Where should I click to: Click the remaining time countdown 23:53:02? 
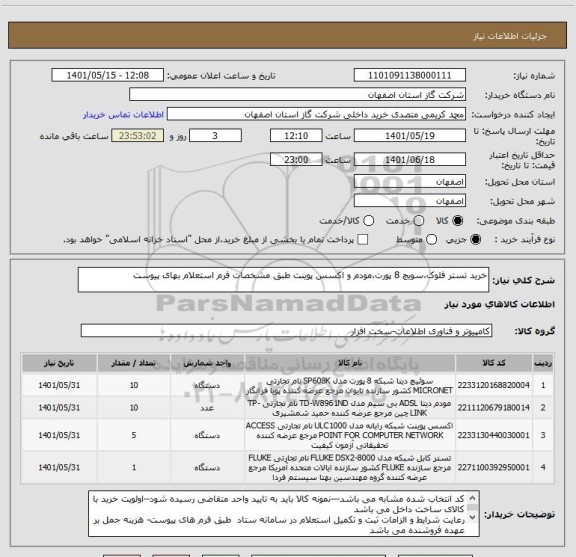pyautogui.click(x=138, y=136)
